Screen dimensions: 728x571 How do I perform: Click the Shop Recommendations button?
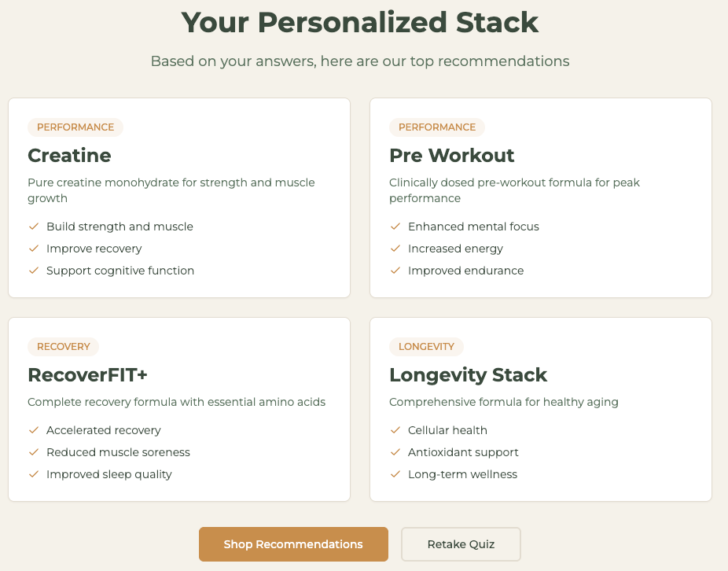pyautogui.click(x=293, y=544)
